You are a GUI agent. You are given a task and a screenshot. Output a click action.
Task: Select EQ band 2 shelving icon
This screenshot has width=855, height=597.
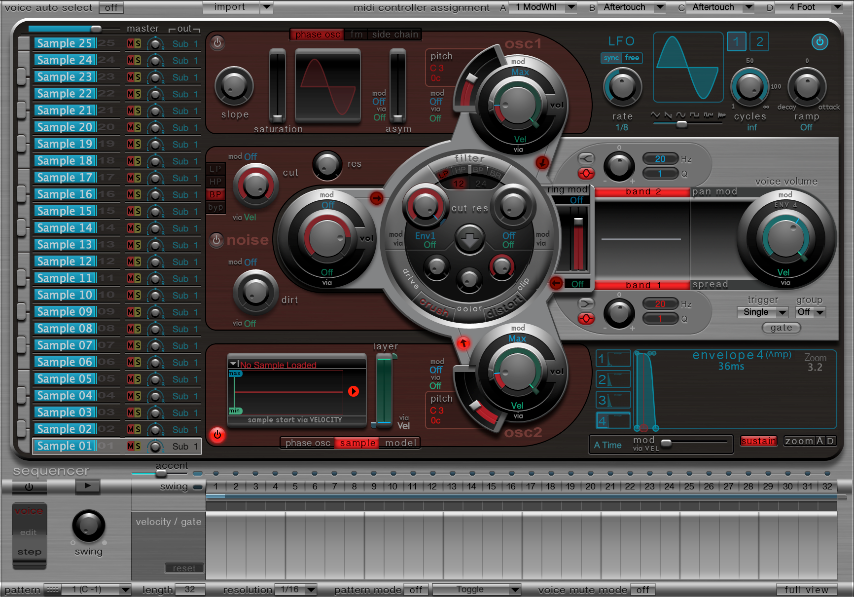coord(586,158)
